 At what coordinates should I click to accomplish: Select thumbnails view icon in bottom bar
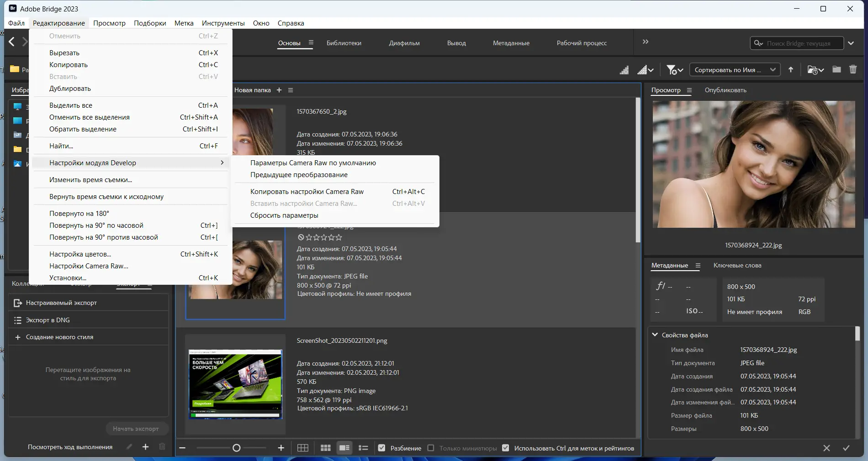[x=325, y=448]
